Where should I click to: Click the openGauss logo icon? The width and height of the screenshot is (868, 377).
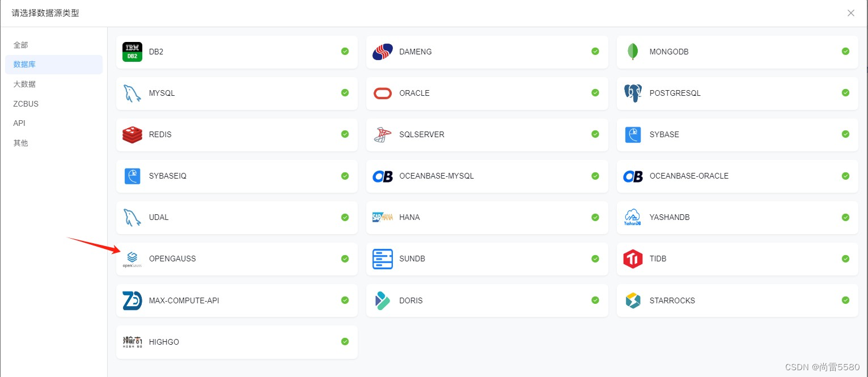(132, 259)
